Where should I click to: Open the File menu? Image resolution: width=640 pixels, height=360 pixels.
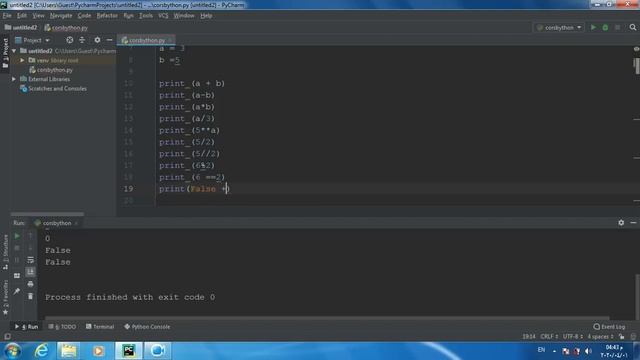[x=7, y=16]
